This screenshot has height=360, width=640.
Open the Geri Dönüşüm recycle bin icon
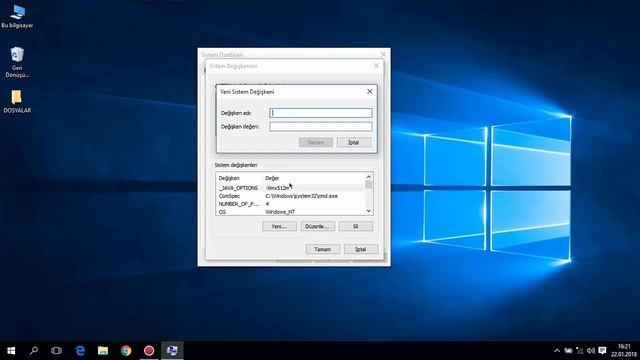point(17,62)
